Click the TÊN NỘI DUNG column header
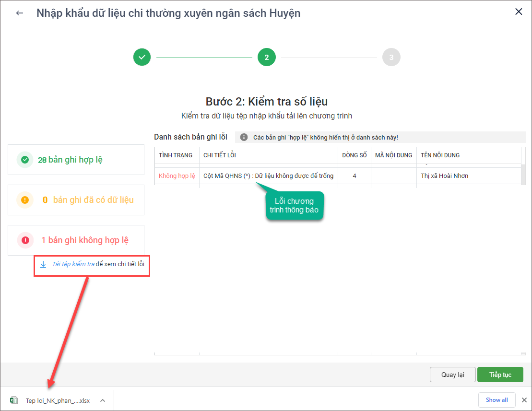The height and width of the screenshot is (411, 532). [469, 155]
